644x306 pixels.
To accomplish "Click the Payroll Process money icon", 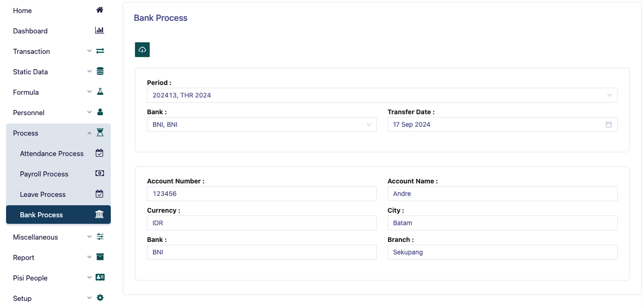I will pos(99,173).
